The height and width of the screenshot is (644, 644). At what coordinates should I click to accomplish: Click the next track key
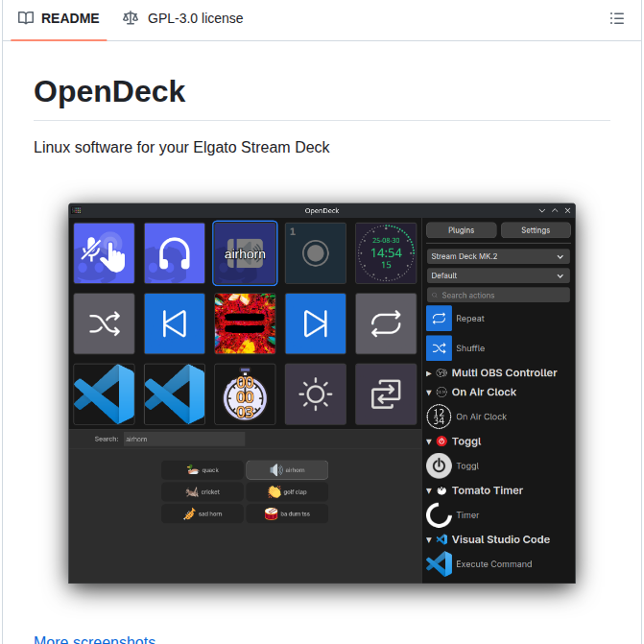click(316, 323)
